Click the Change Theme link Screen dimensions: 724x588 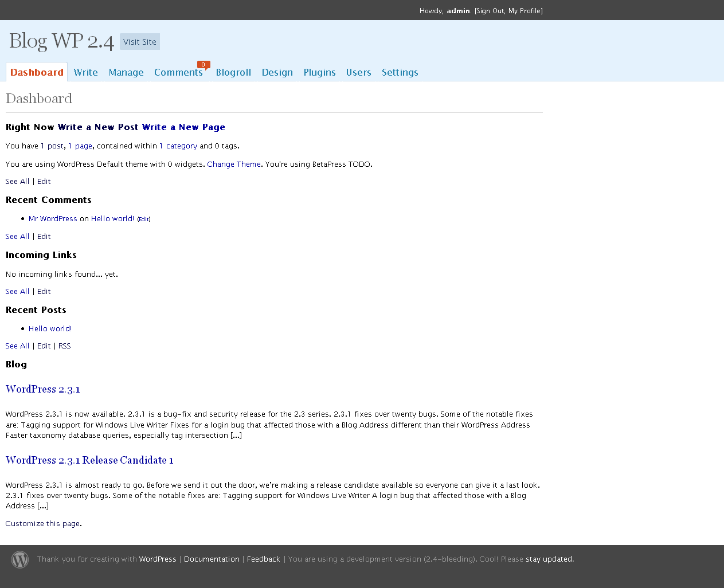point(234,164)
